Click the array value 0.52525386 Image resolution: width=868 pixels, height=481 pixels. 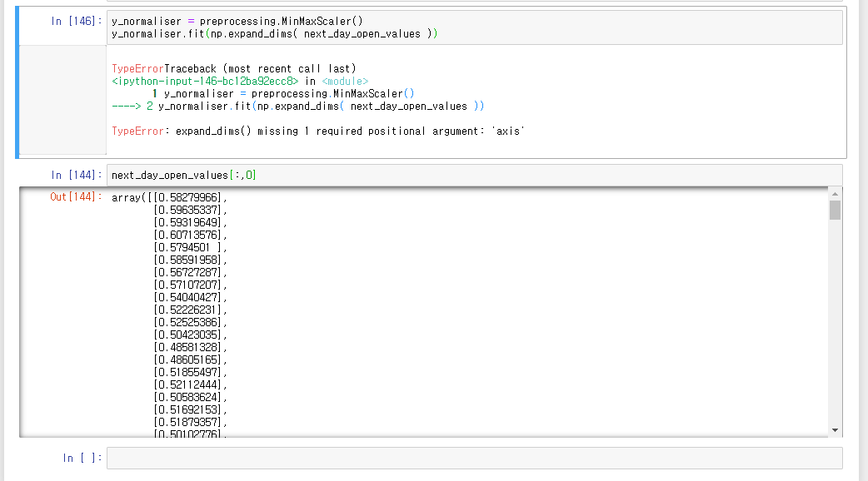[189, 322]
